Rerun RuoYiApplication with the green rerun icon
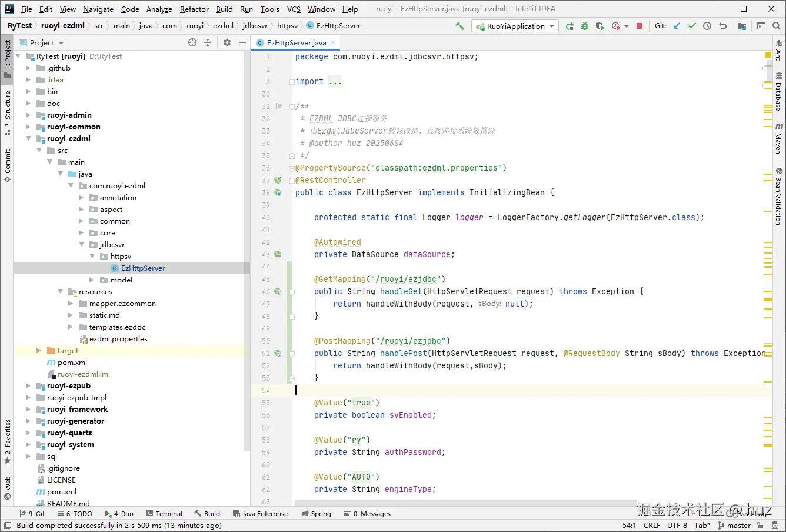Viewport: 786px width, 532px height. (569, 26)
